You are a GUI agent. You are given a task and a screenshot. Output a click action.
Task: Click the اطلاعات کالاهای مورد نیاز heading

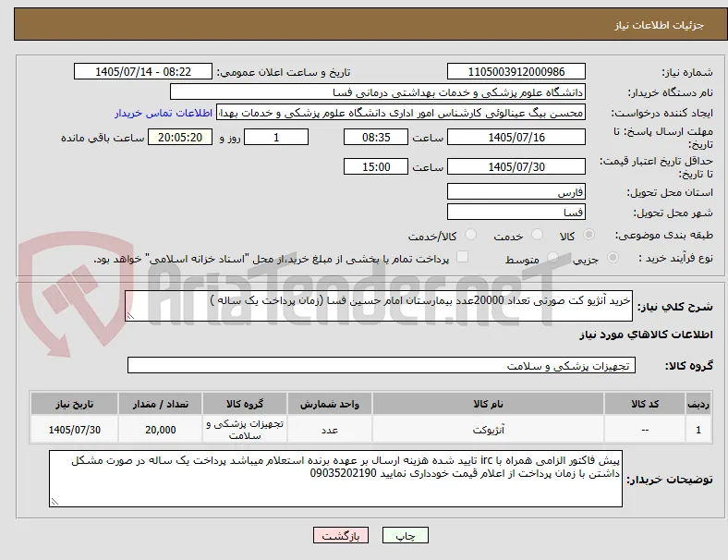point(646,335)
